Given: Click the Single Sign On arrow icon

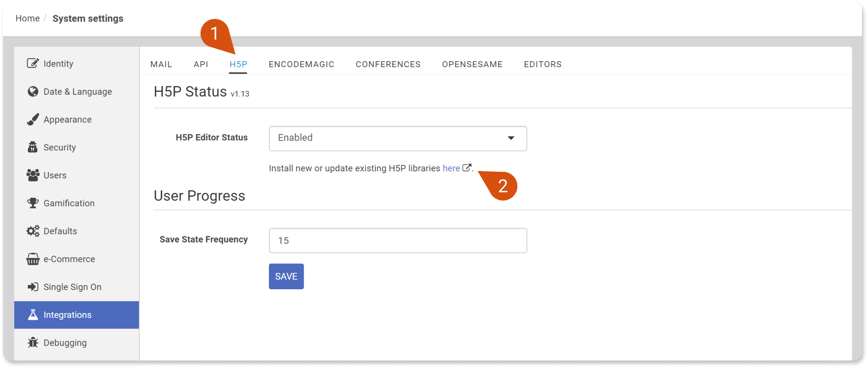Looking at the screenshot, I should point(32,287).
